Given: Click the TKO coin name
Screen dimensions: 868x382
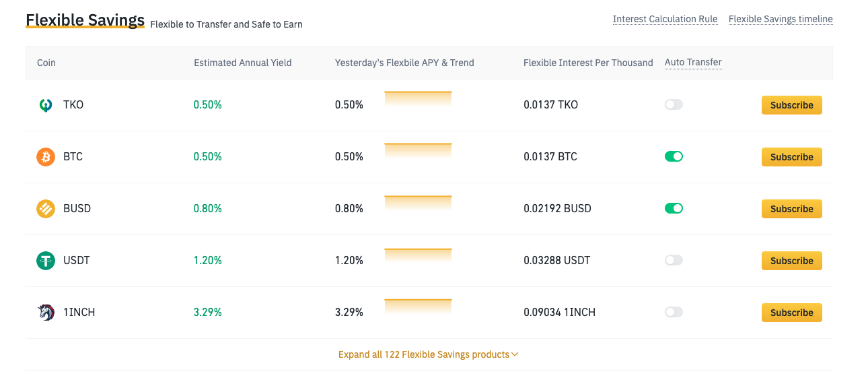Looking at the screenshot, I should pyautogui.click(x=73, y=105).
